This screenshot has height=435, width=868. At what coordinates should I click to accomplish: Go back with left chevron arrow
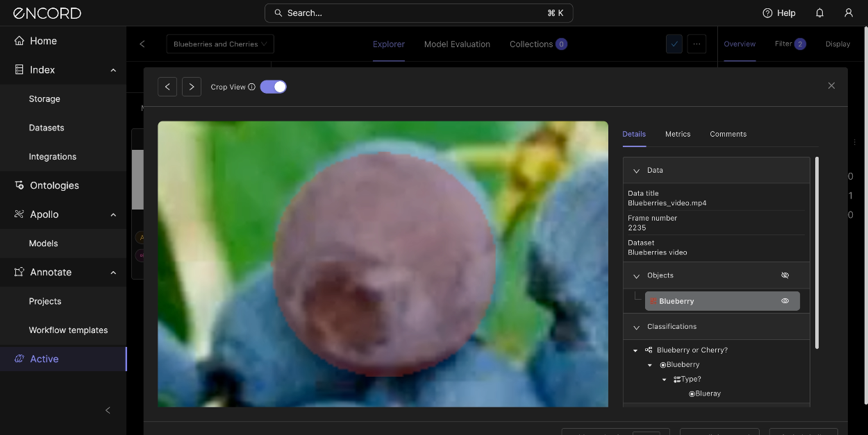tap(142, 44)
